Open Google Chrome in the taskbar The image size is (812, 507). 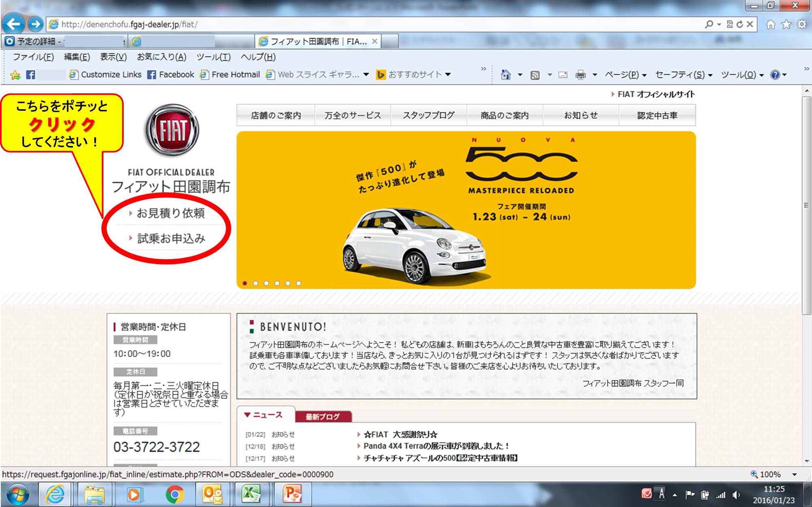[174, 495]
